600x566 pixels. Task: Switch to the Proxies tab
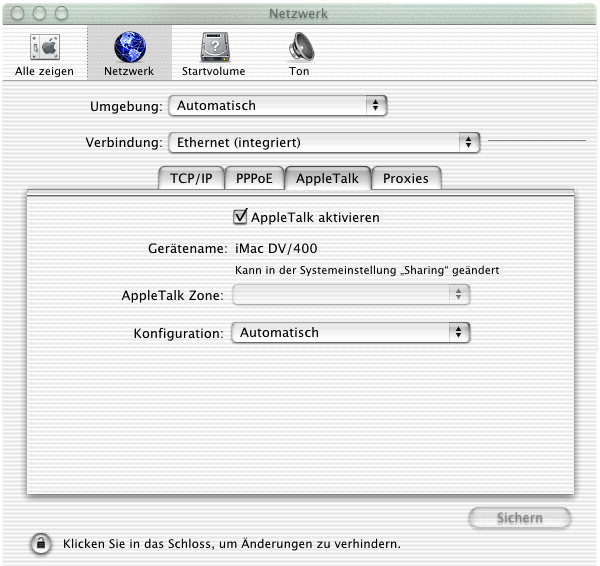point(406,178)
